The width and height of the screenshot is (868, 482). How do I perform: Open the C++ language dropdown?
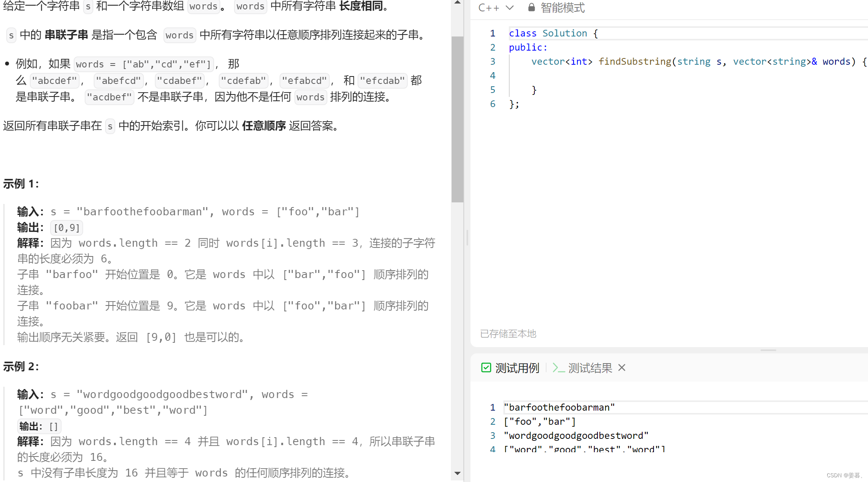tap(496, 7)
